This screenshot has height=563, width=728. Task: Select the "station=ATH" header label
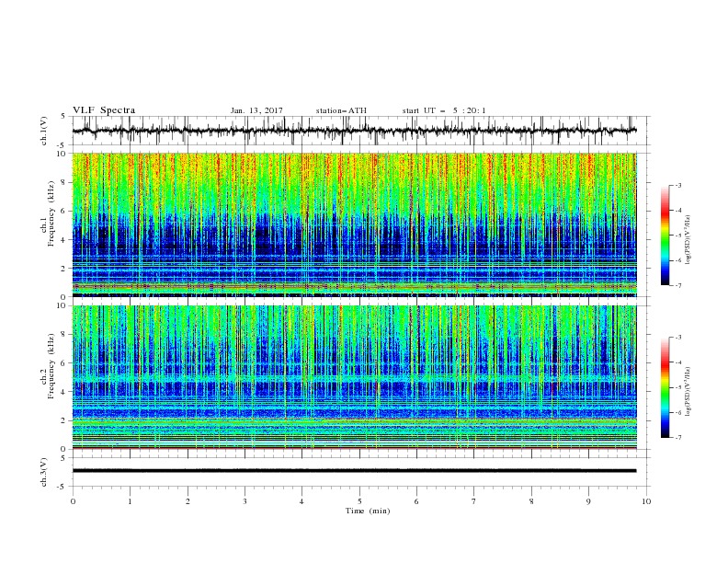coord(341,110)
